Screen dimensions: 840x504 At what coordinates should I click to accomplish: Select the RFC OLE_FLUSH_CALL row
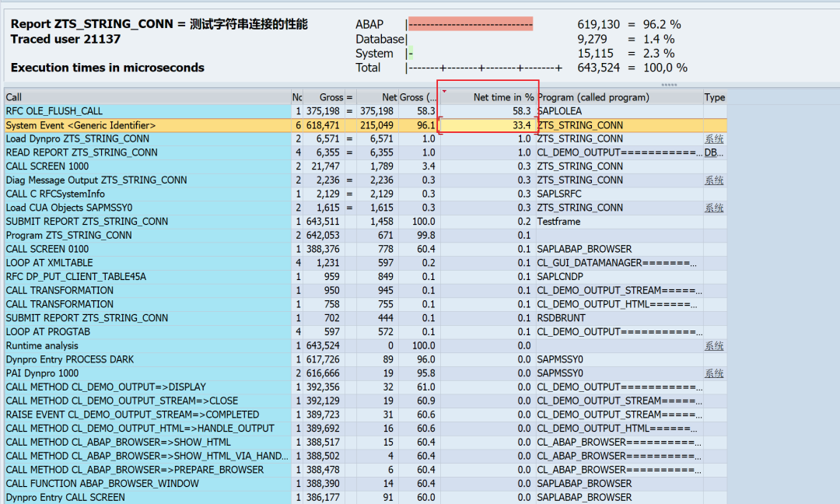tap(147, 111)
